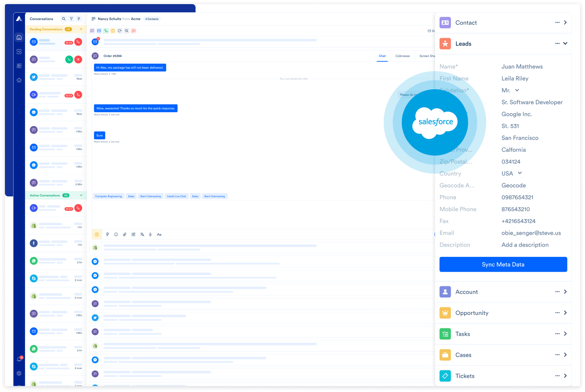Click the 3 Contacts badge
Screen dimensions: 585x392
152,19
